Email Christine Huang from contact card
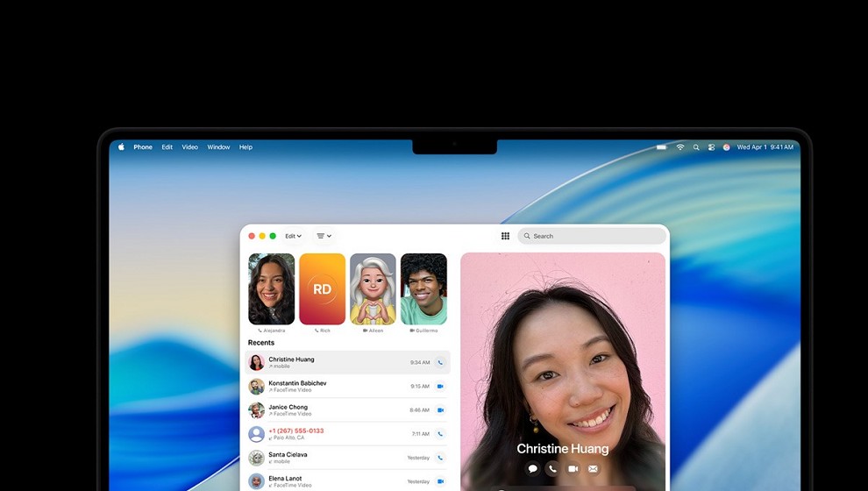Viewport: 868px width, 491px height. click(x=593, y=469)
